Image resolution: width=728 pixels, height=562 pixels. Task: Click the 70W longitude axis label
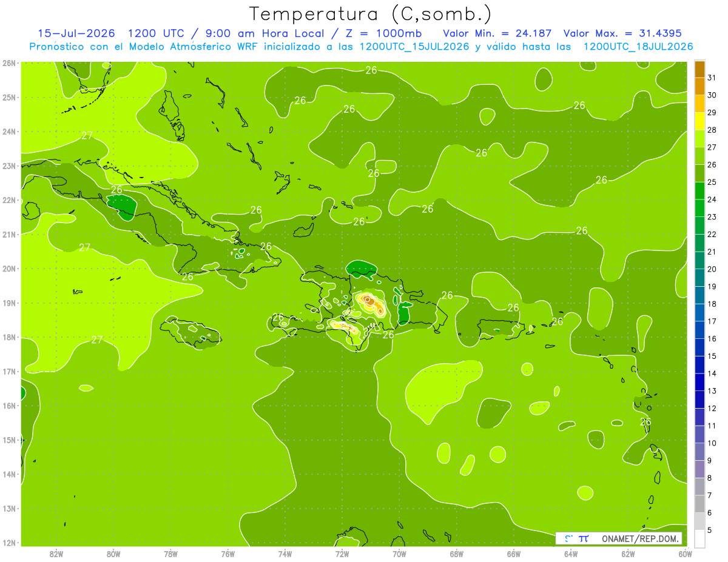point(399,554)
